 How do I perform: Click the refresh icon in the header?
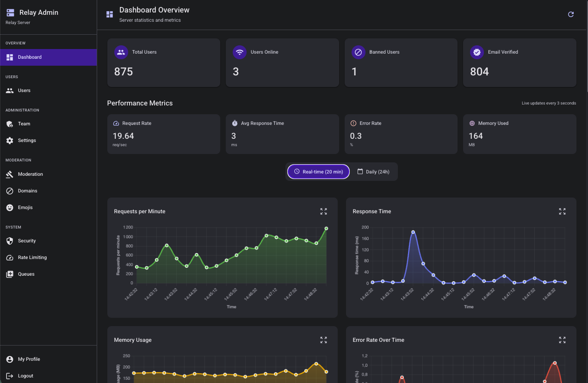pos(571,14)
